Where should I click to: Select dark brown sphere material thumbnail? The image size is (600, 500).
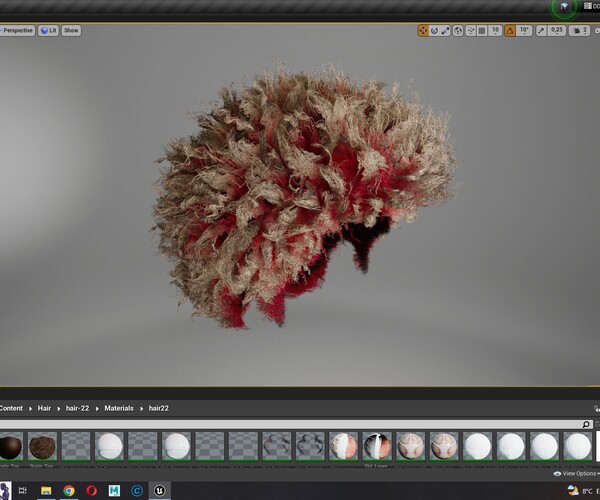click(x=10, y=446)
